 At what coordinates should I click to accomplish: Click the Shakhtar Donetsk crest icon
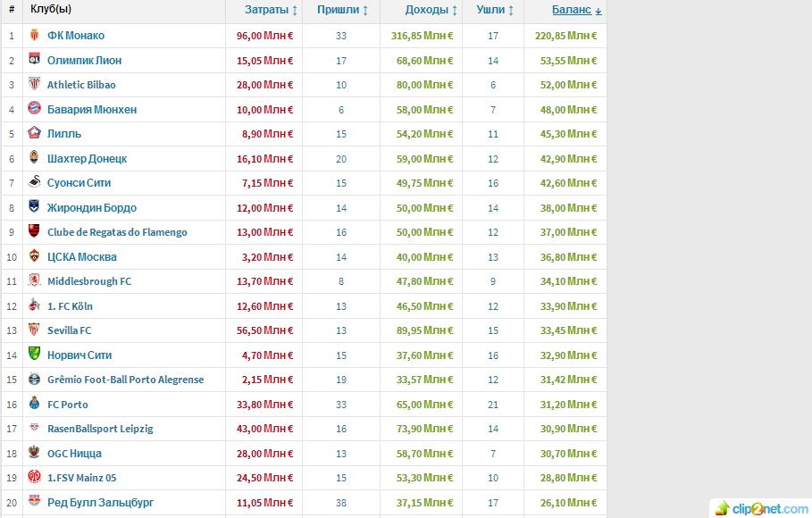point(34,157)
